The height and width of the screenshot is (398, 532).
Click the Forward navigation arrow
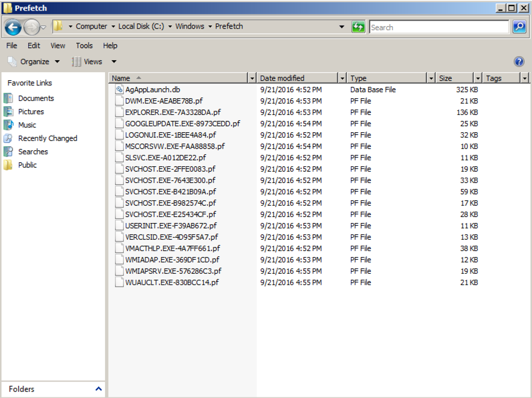tap(31, 27)
